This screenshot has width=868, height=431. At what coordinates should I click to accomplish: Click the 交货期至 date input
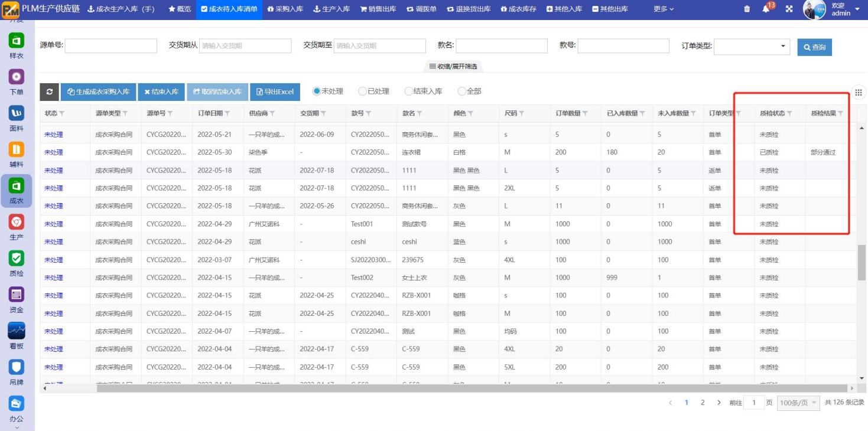(x=380, y=46)
